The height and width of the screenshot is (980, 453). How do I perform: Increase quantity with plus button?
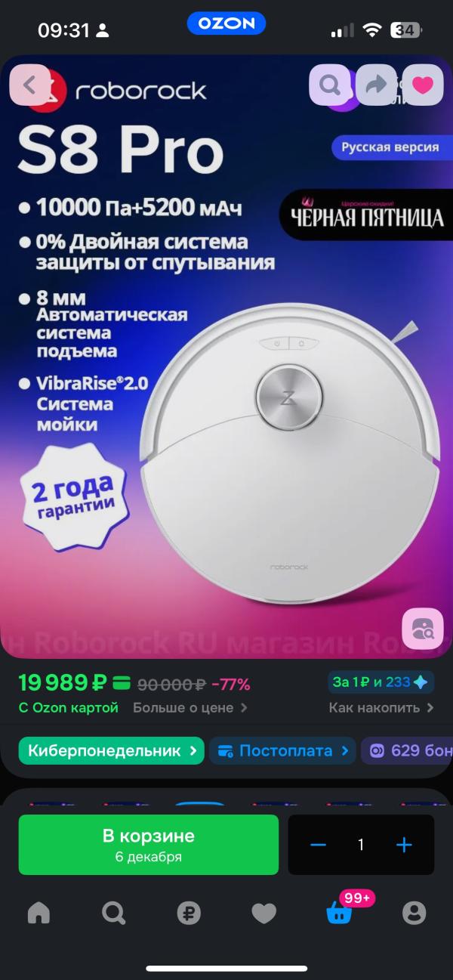point(405,844)
